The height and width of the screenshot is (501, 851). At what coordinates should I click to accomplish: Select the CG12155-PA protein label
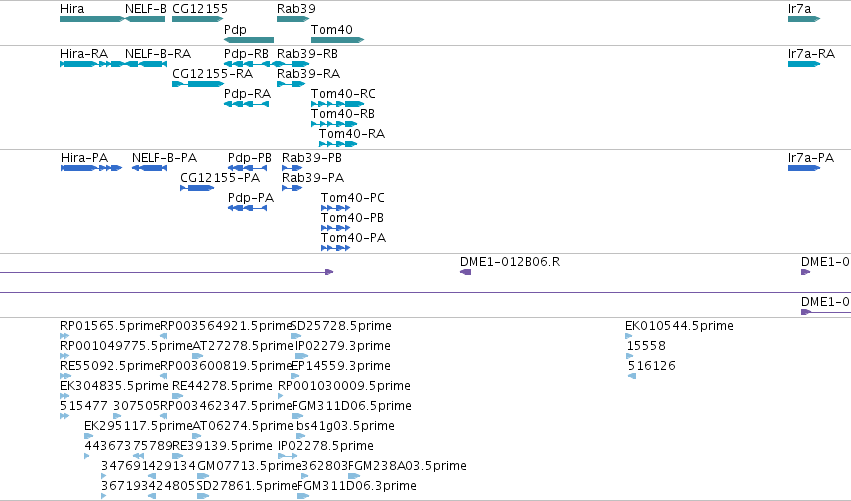pyautogui.click(x=220, y=177)
